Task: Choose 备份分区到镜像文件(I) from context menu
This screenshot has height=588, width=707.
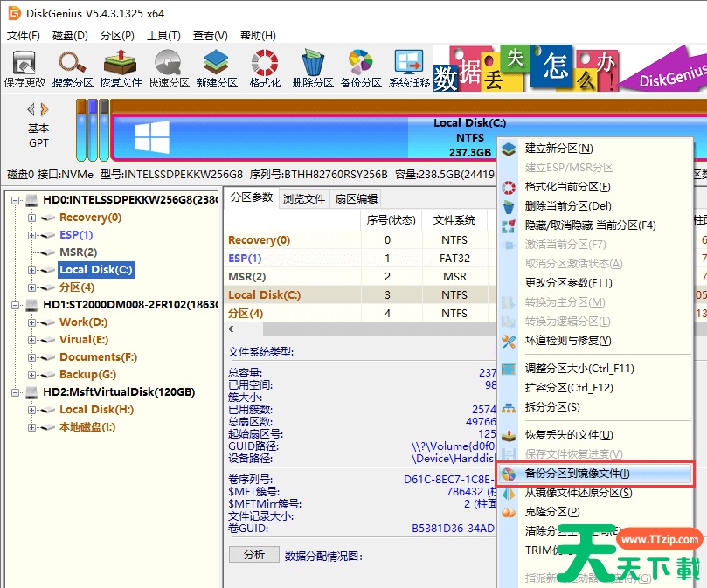Action: point(576,474)
